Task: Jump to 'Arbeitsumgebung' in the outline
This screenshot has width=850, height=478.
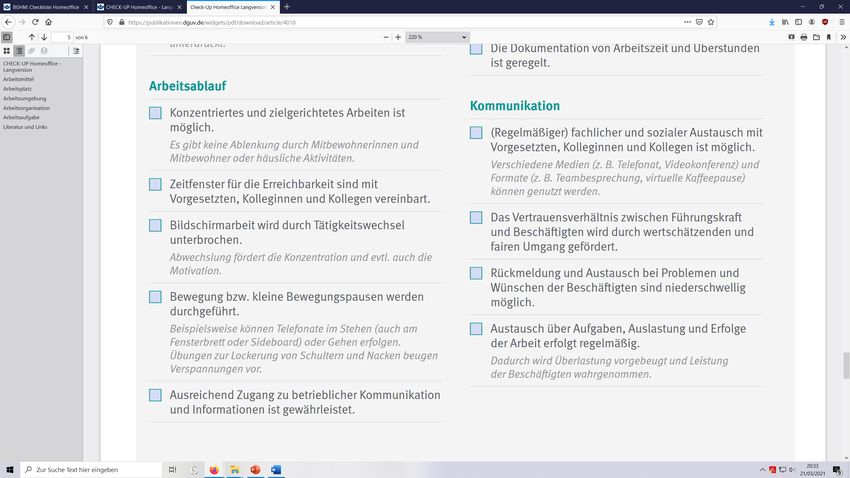Action: click(x=24, y=100)
